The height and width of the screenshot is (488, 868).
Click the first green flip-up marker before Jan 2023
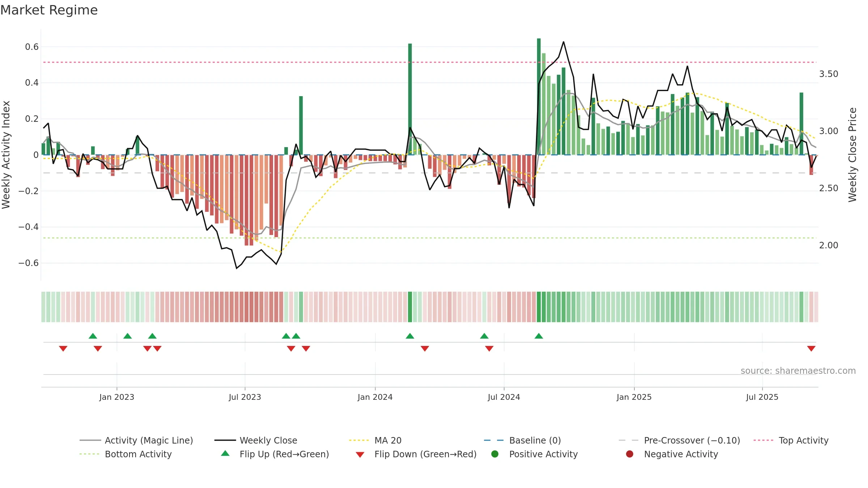point(93,336)
